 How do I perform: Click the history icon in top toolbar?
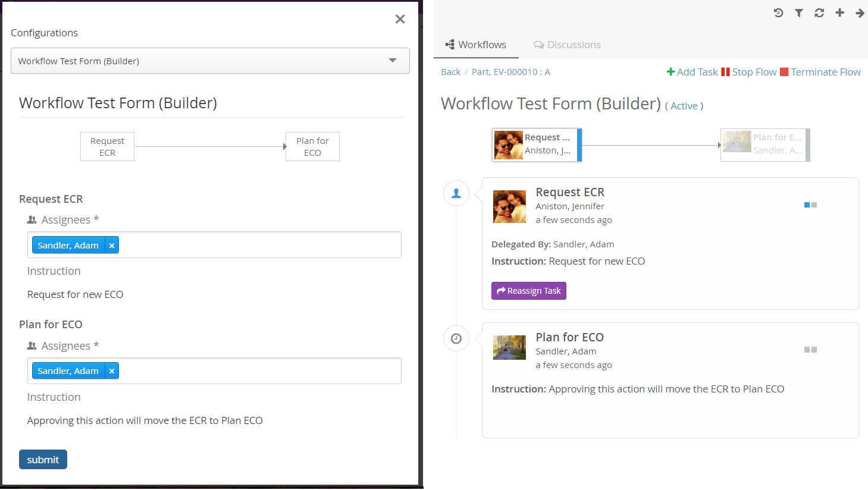click(778, 12)
